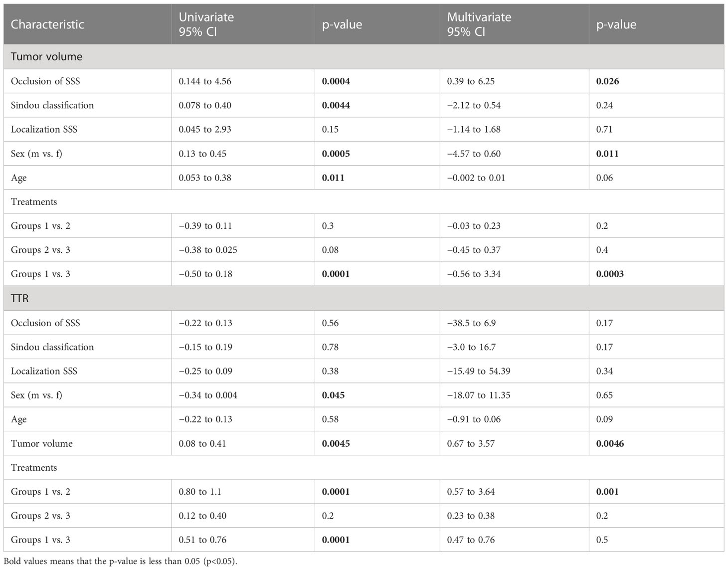Select the bold p-value '0.001'
Screen dimensions: 728x570
click(x=607, y=492)
